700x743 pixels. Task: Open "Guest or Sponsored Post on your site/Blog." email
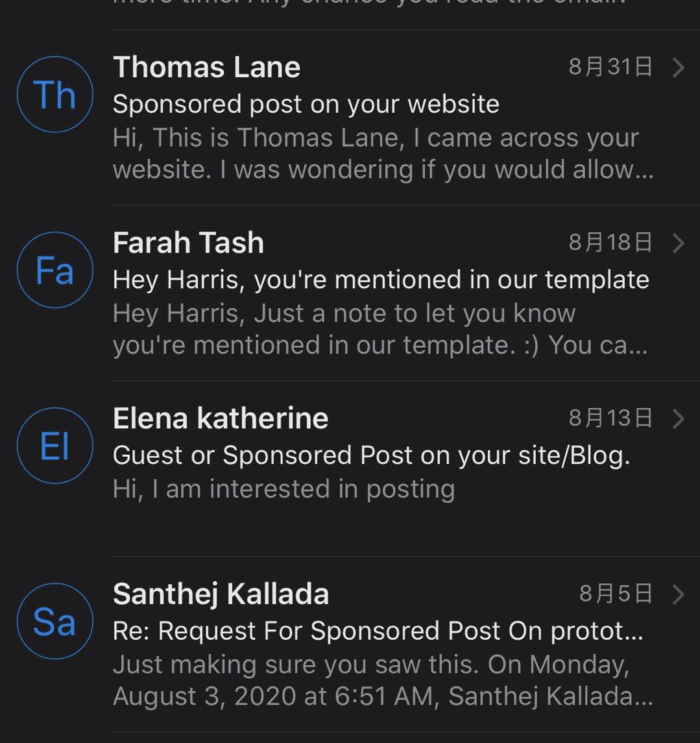coord(371,456)
